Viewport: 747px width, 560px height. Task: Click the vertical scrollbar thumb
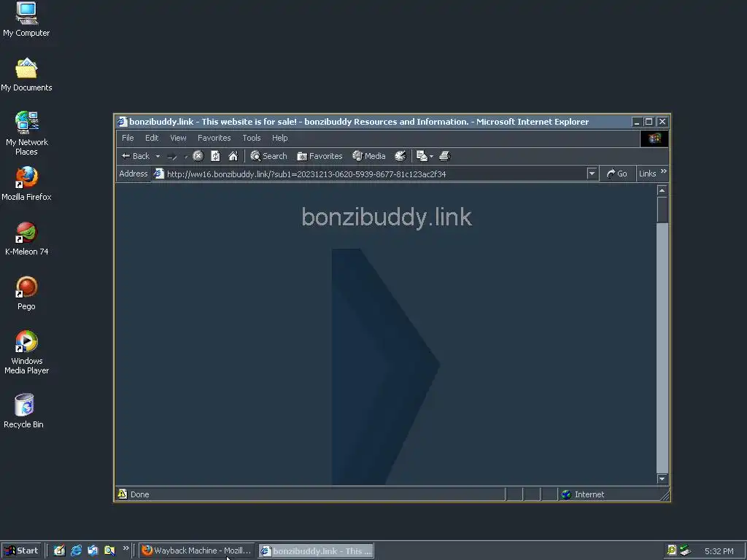662,209
